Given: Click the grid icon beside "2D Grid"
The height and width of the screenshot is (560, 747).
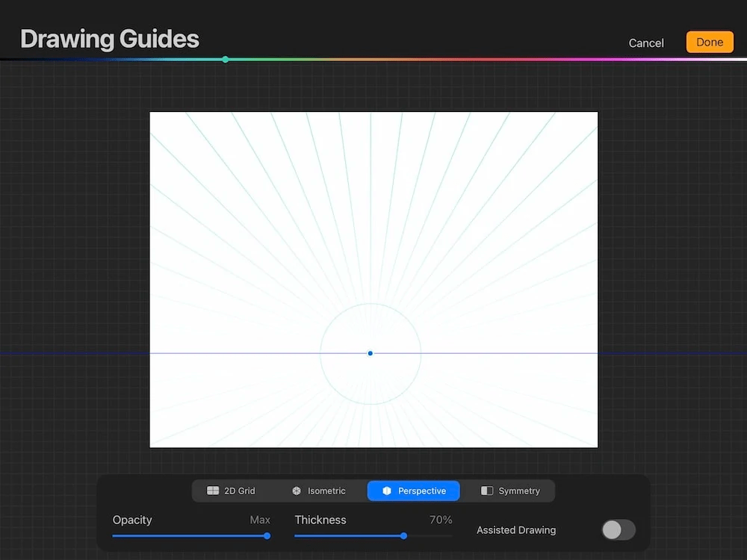Looking at the screenshot, I should point(214,491).
